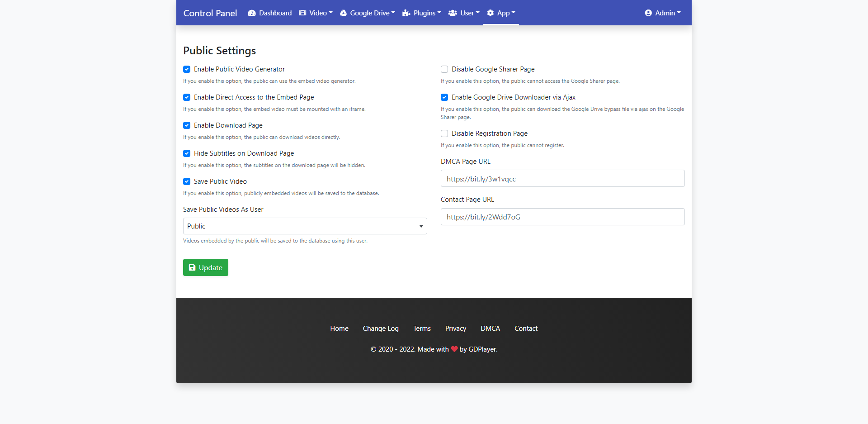Click the User group icon
Image resolution: width=868 pixels, height=424 pixels.
coord(453,13)
